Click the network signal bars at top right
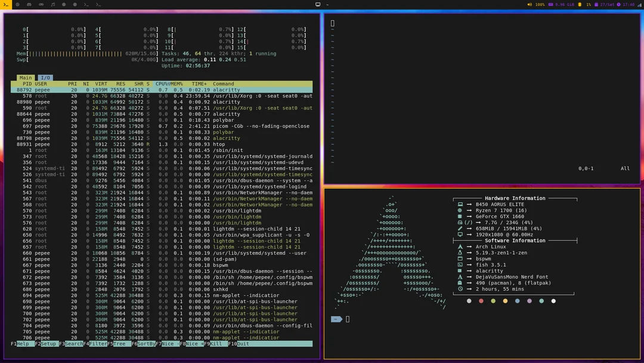This screenshot has width=644, height=363. [x=639, y=4]
